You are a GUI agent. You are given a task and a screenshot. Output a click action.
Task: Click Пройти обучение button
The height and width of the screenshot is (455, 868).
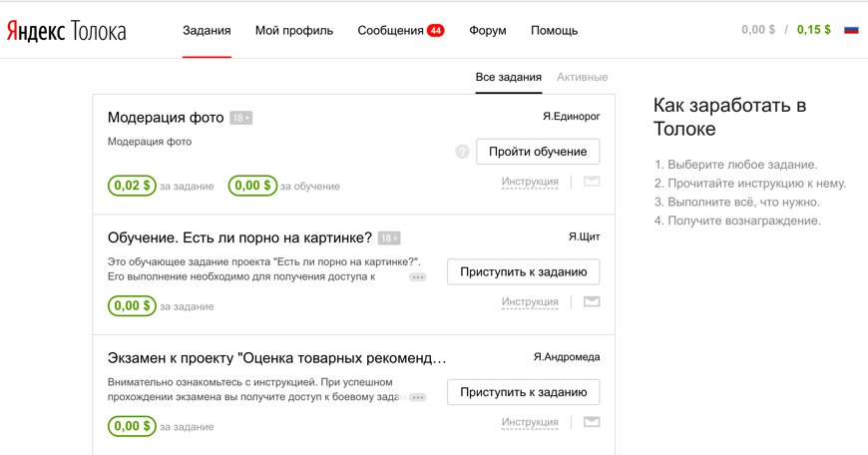[538, 152]
